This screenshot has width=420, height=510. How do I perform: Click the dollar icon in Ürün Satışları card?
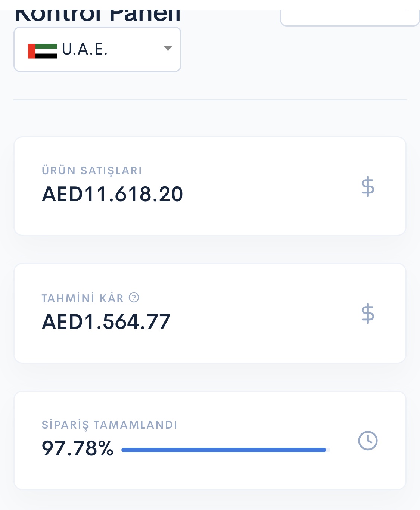pyautogui.click(x=368, y=186)
